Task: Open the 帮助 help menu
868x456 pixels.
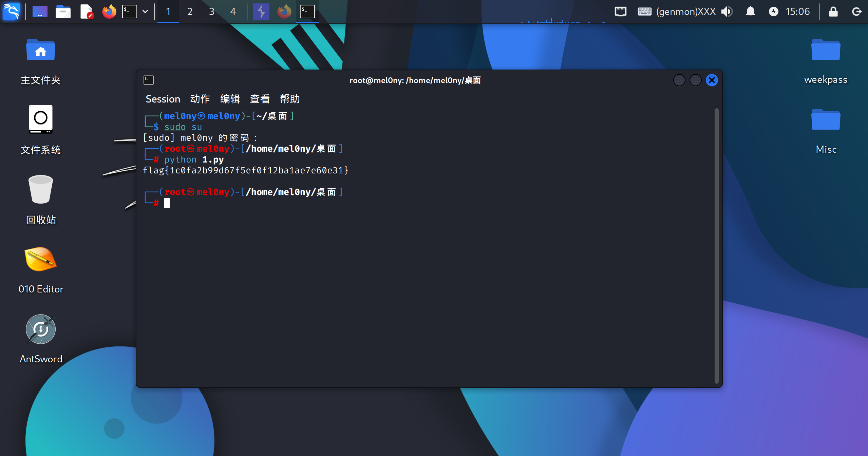Action: [x=289, y=99]
